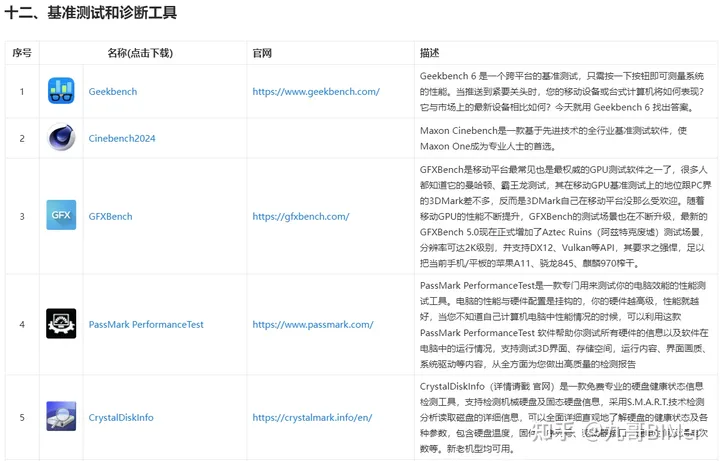Open the GFXBench download link

[x=111, y=216]
